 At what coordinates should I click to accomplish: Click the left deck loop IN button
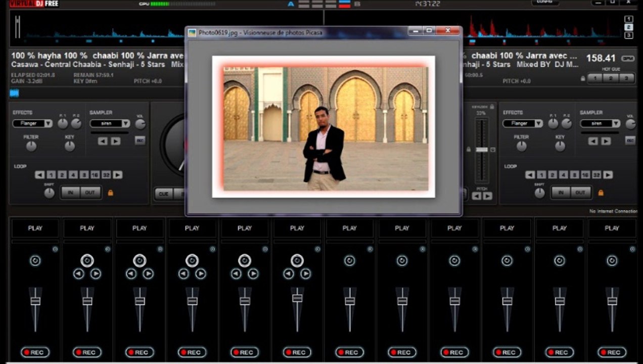click(71, 193)
